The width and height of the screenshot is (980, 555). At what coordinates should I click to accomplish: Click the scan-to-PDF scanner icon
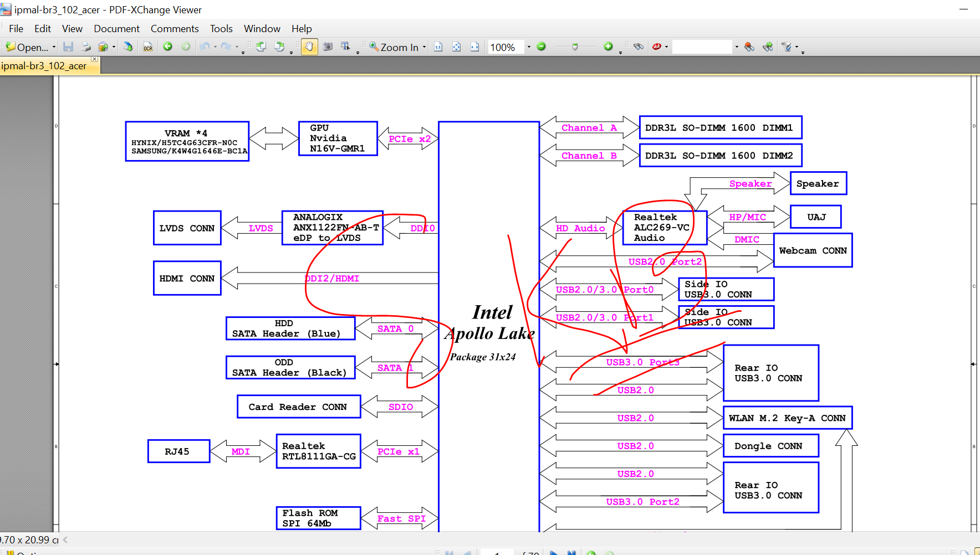click(103, 47)
